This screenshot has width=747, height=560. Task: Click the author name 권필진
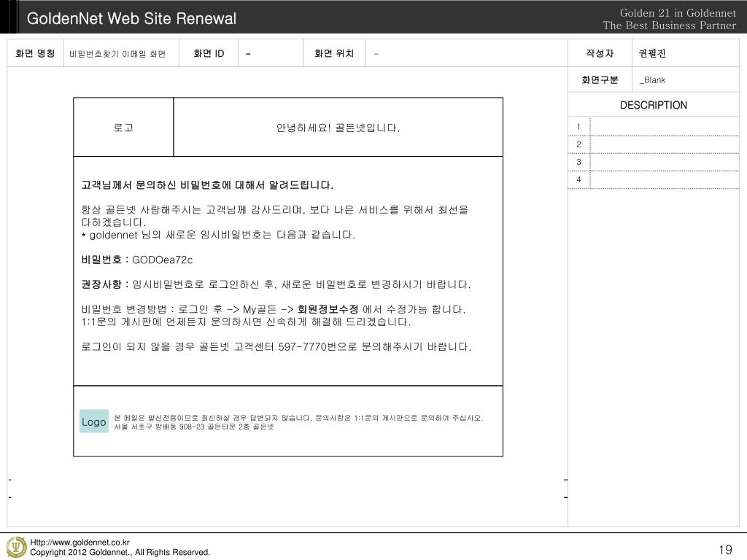click(651, 53)
